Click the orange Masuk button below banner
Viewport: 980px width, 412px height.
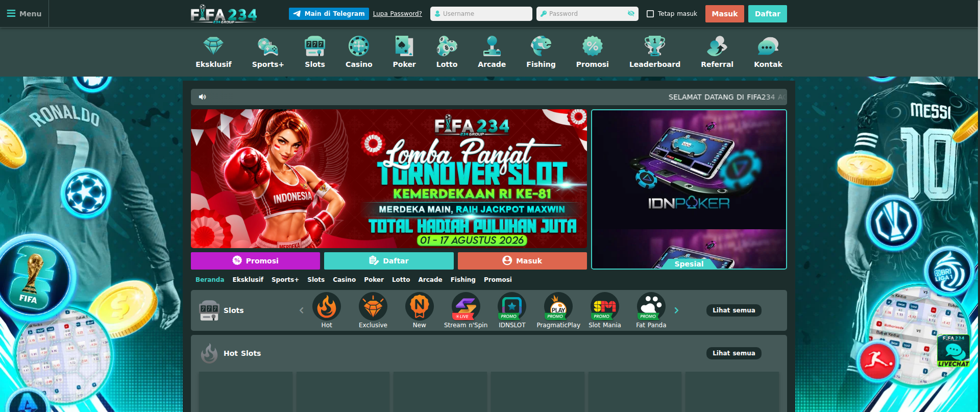coord(522,261)
